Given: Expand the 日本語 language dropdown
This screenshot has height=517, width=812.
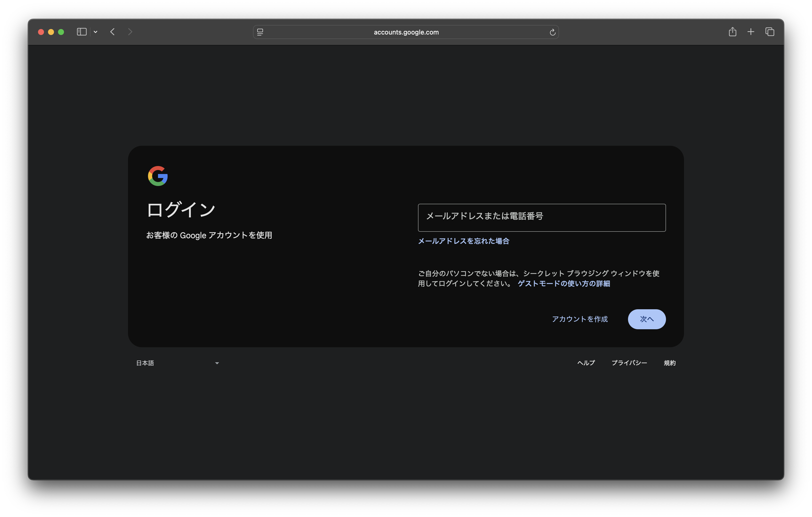Looking at the screenshot, I should (x=178, y=363).
